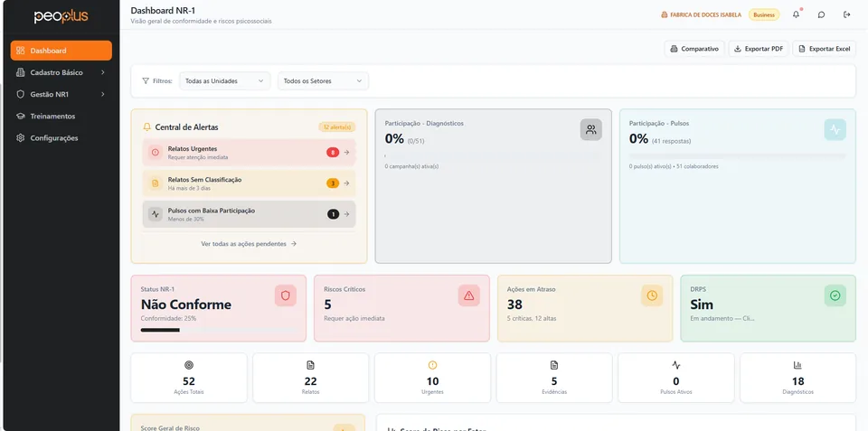
Task: Click the Diagnósticos chart icon
Action: tap(797, 365)
